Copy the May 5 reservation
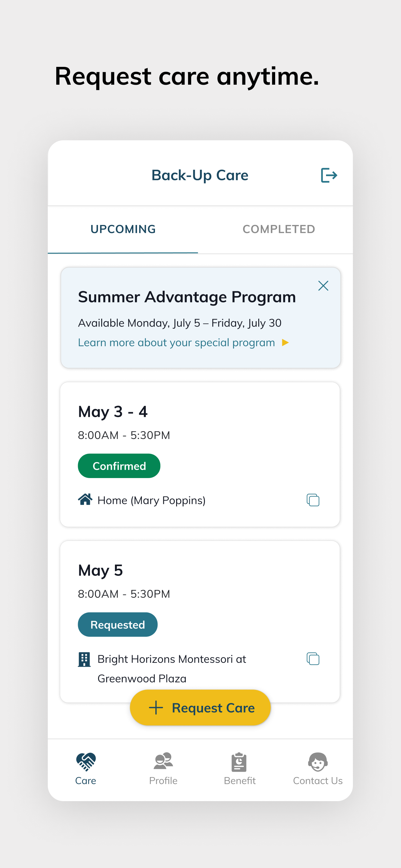The height and width of the screenshot is (868, 401). point(313,659)
